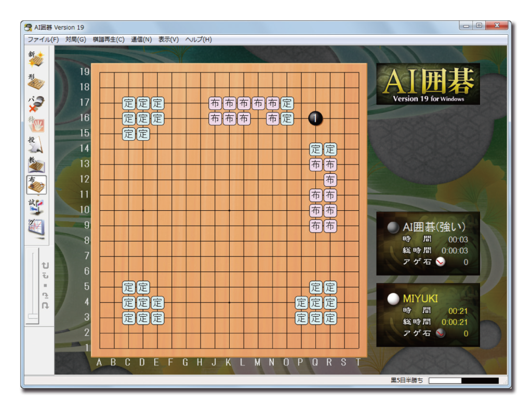Select the 布 fuseki tile at M17
Viewport: 532px width, 409px height.
258,103
